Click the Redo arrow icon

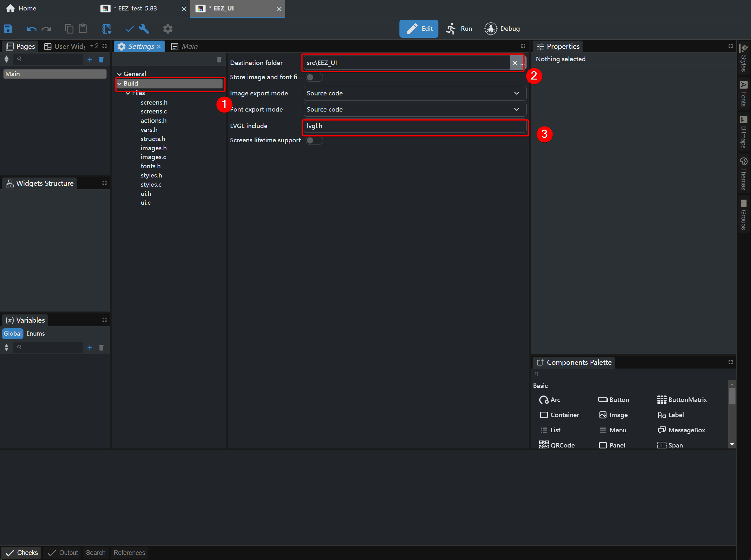click(x=47, y=29)
